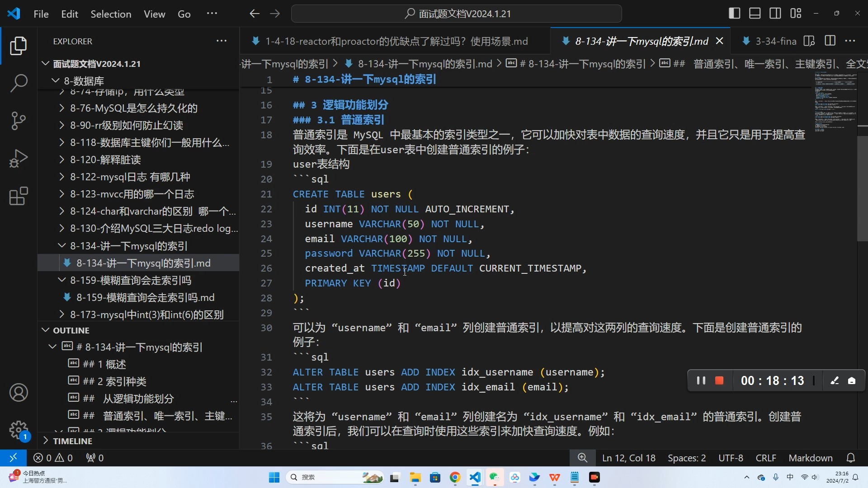Expand the TIMELINE section
The width and height of the screenshot is (868, 488).
138,441
